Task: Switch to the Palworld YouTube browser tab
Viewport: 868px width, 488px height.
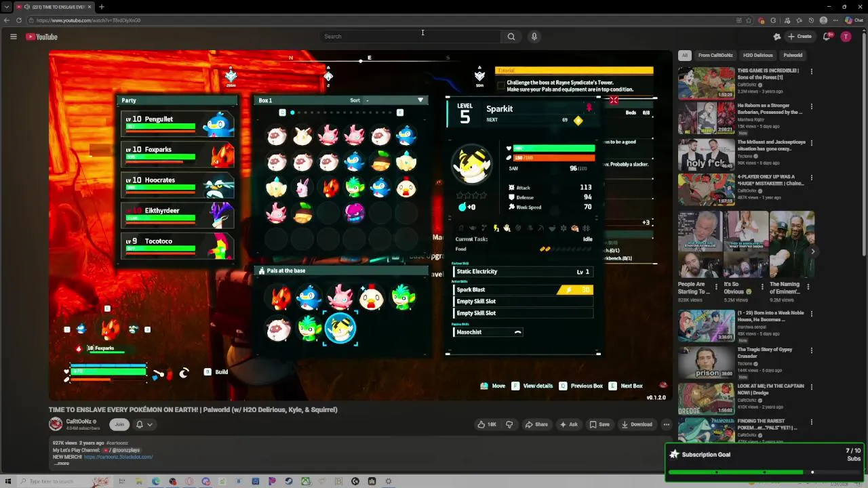Action: coord(54,7)
